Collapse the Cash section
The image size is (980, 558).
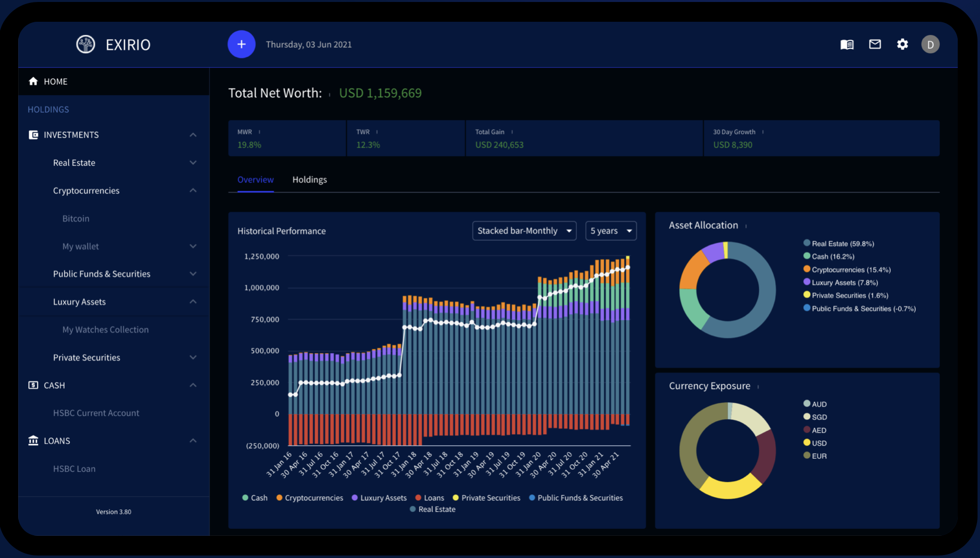(x=193, y=385)
